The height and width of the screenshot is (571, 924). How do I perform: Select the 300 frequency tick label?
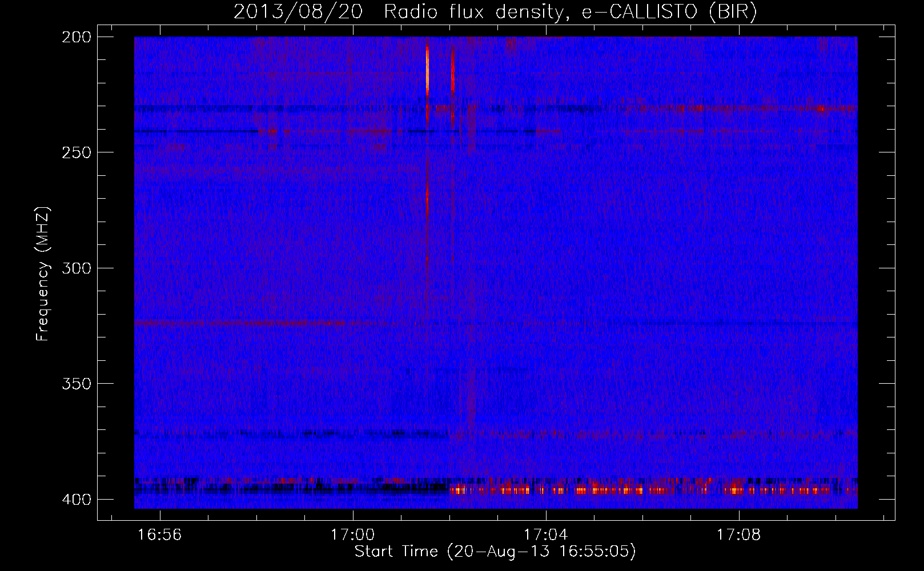click(x=76, y=268)
